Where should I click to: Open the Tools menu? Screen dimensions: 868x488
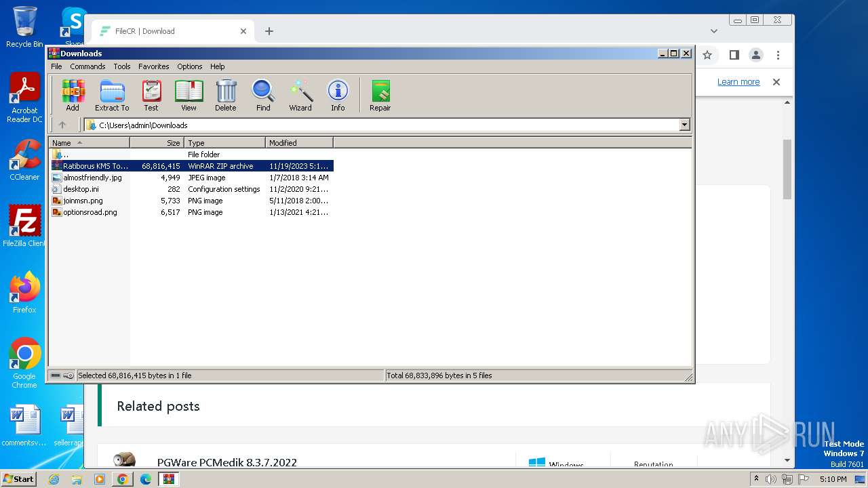coord(122,66)
